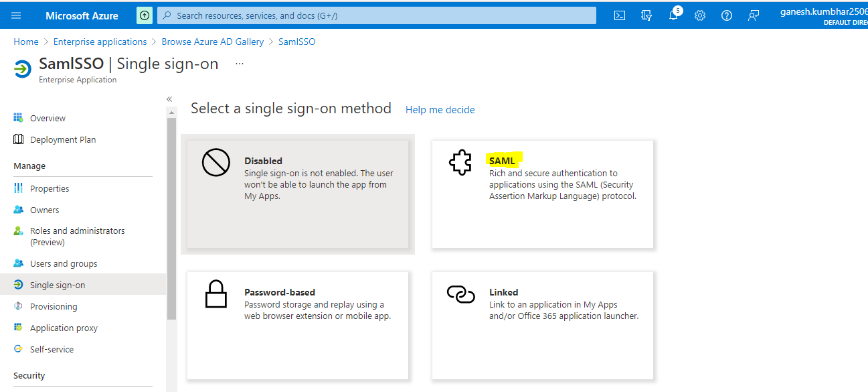Image resolution: width=868 pixels, height=392 pixels.
Task: Open the Directory and subscription filter icon
Action: [x=646, y=15]
